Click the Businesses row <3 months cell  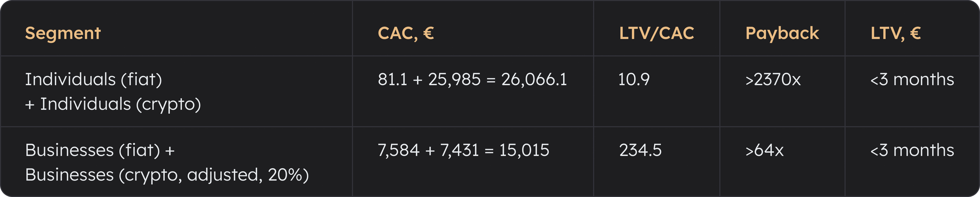912,150
